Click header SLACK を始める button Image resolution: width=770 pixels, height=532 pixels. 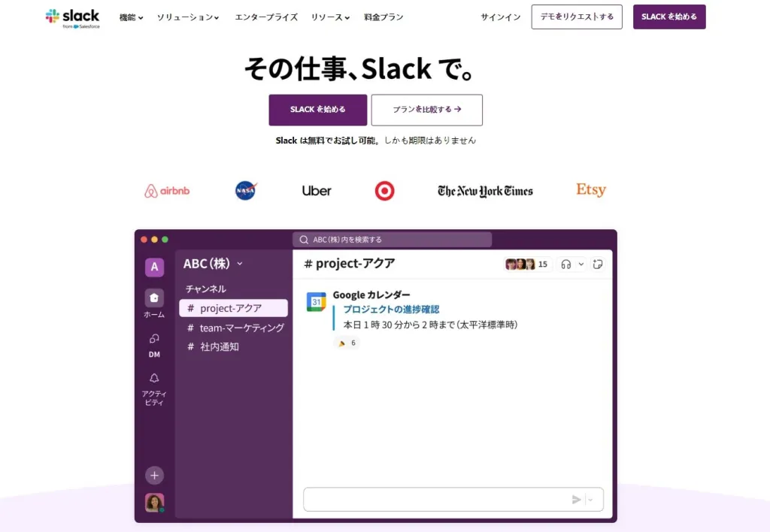(x=668, y=17)
